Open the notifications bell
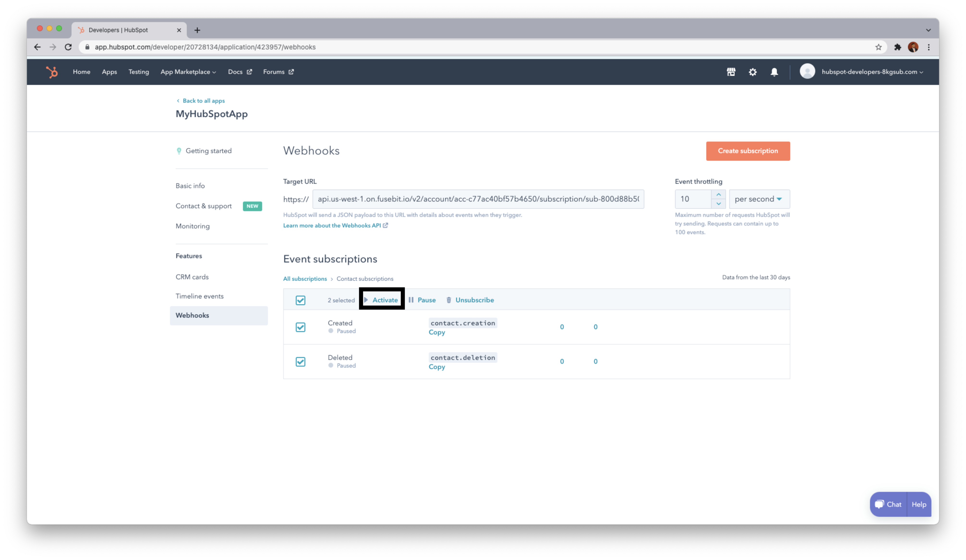The height and width of the screenshot is (560, 966). 774,72
